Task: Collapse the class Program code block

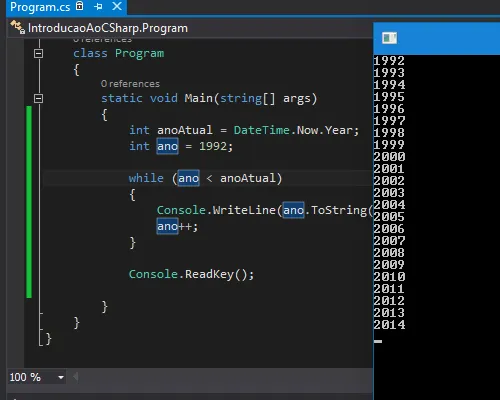Action: 39,53
